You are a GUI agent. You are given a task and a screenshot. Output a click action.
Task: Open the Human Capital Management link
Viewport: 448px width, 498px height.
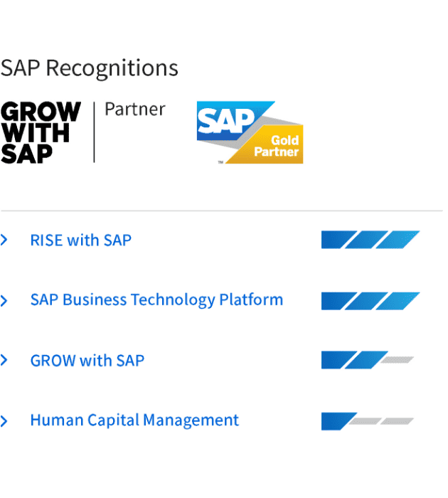pyautogui.click(x=134, y=420)
